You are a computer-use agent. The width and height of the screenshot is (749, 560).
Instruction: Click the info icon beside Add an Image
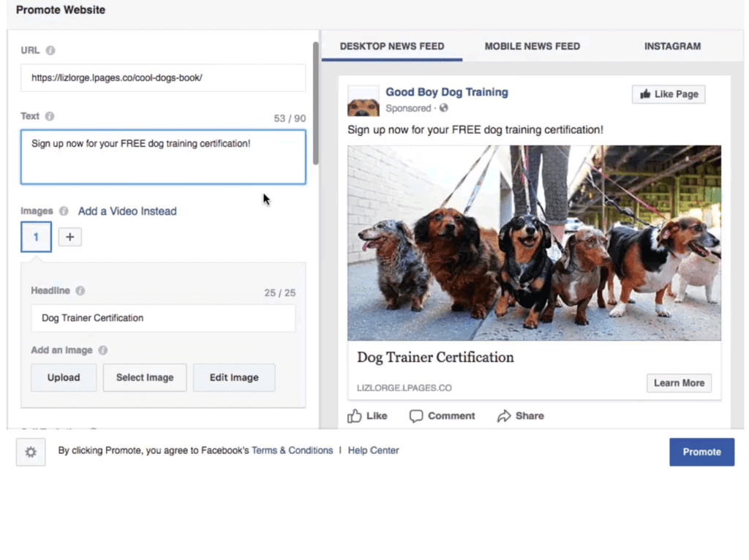coord(103,350)
